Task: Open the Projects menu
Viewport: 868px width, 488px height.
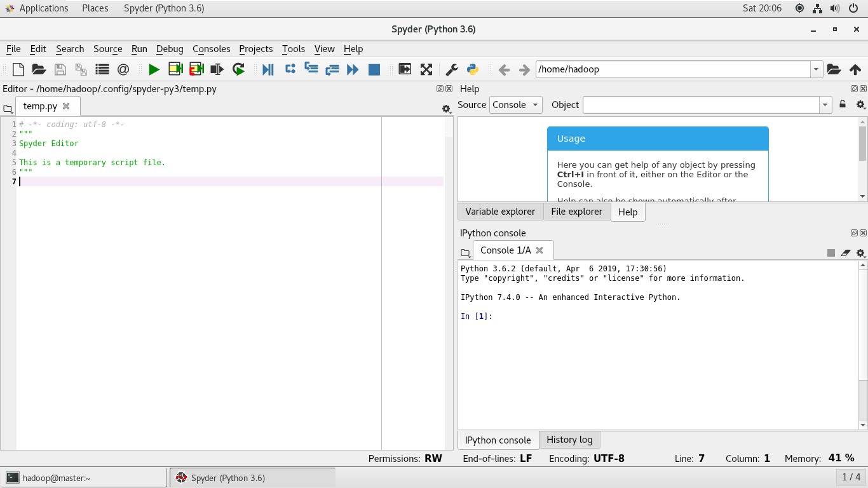Action: tap(256, 49)
